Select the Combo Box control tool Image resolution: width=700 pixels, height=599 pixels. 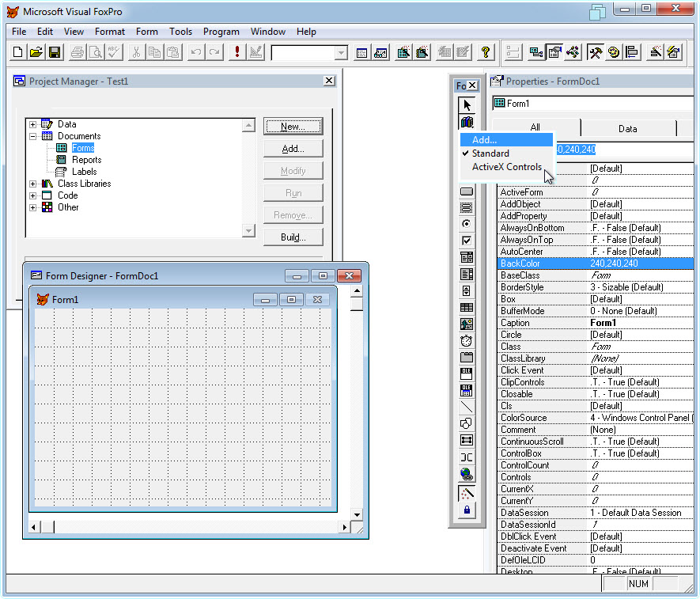[x=467, y=257]
